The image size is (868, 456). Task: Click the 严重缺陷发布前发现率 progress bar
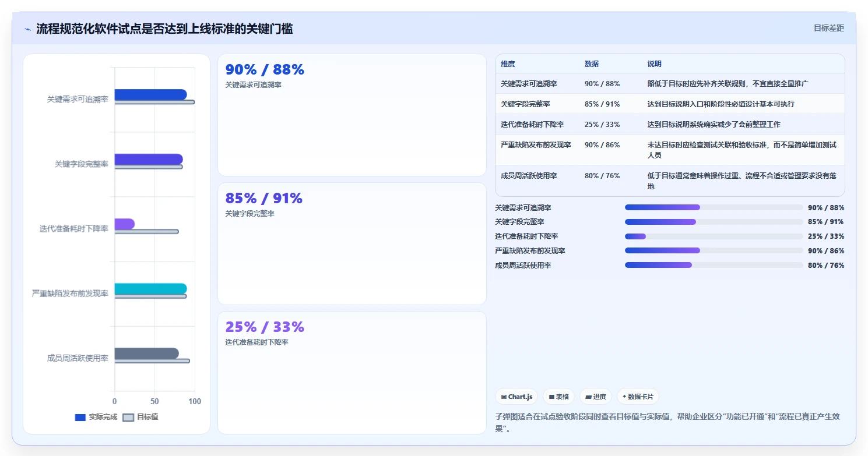[714, 251]
